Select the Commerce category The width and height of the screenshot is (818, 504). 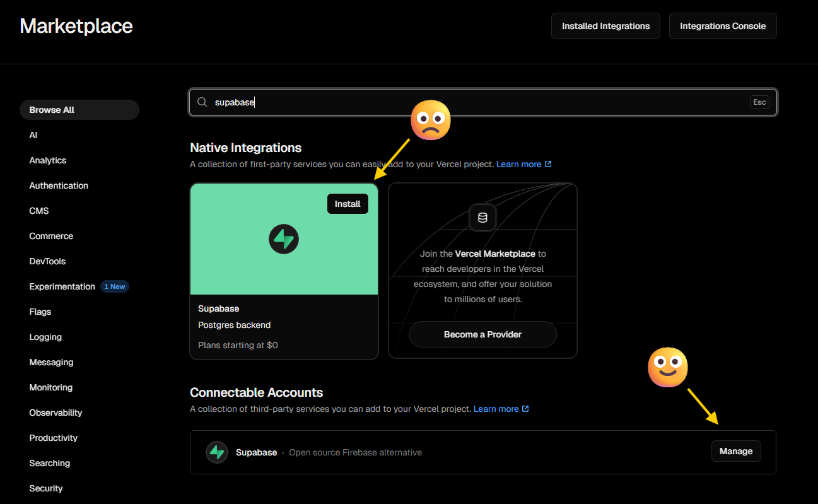point(51,236)
